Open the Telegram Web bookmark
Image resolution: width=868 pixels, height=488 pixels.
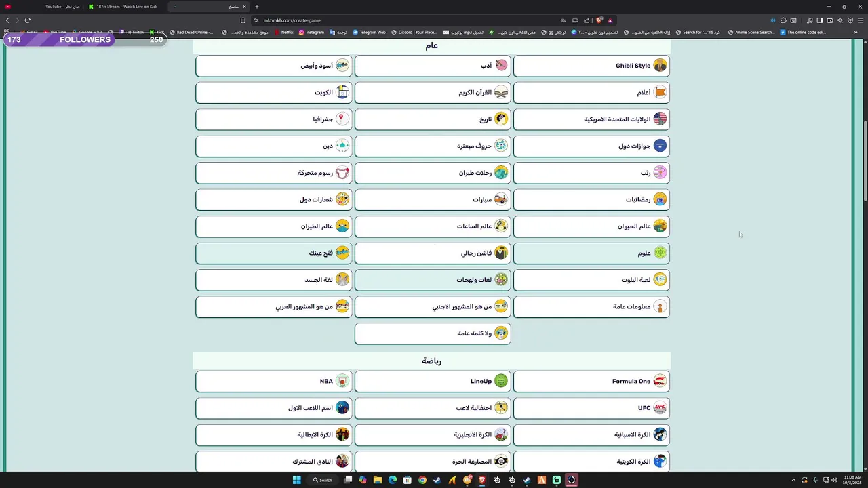pyautogui.click(x=369, y=32)
